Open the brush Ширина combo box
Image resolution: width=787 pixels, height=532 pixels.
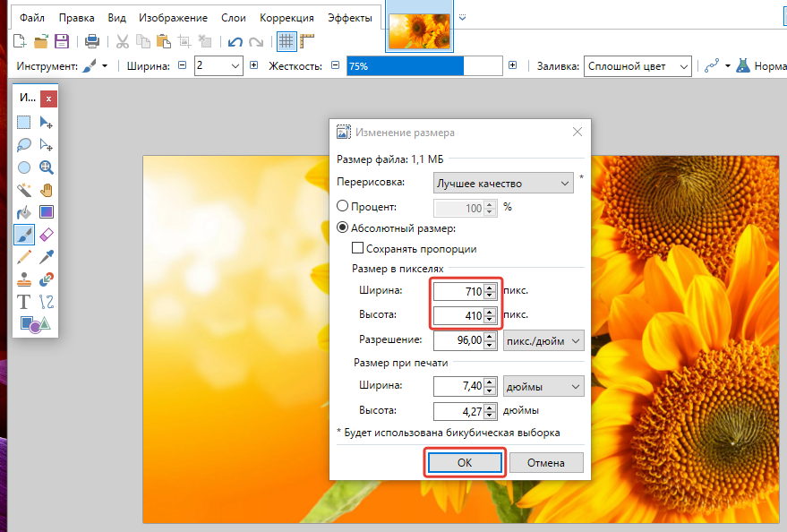coord(218,65)
